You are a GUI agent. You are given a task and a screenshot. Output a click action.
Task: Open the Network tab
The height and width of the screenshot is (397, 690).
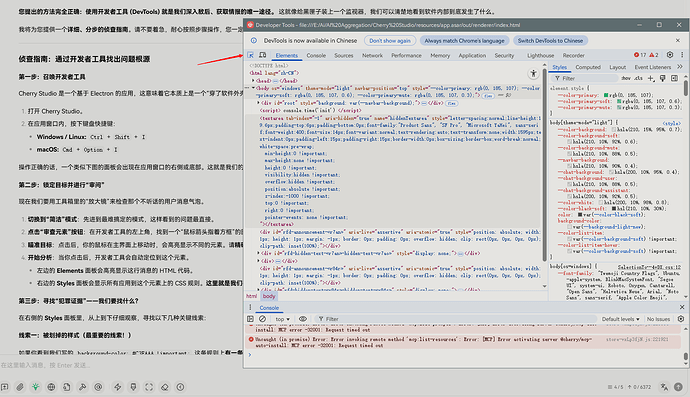pyautogui.click(x=372, y=55)
